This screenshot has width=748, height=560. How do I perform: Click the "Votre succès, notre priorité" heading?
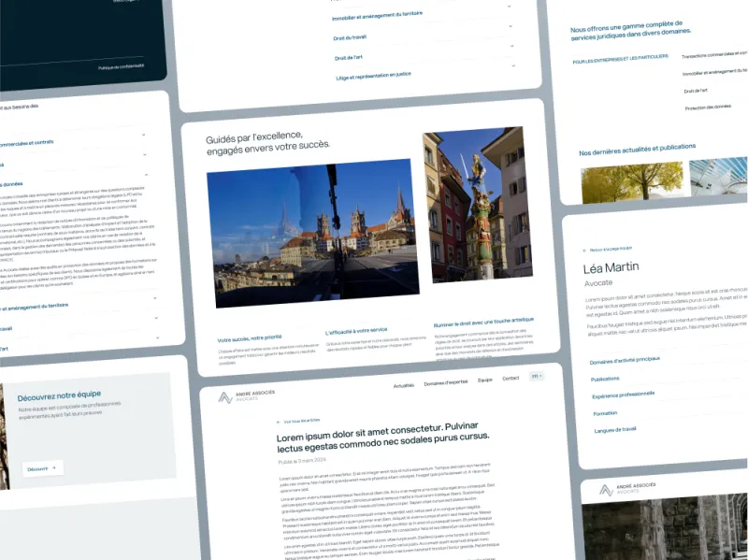point(250,338)
